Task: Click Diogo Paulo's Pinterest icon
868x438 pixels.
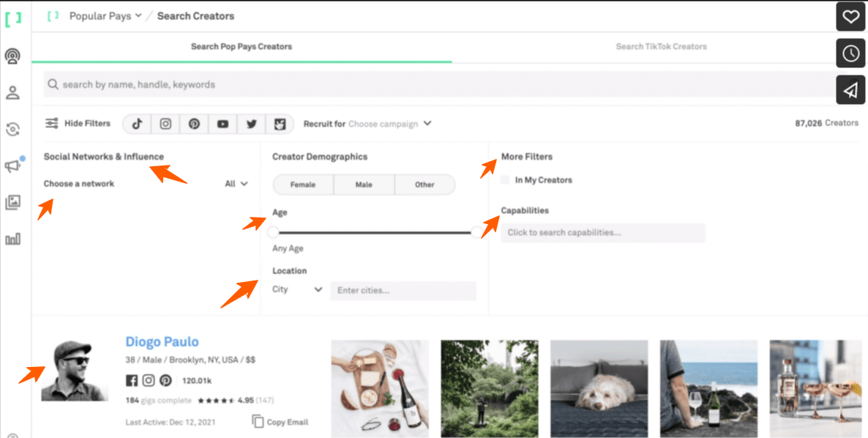Action: pyautogui.click(x=165, y=380)
